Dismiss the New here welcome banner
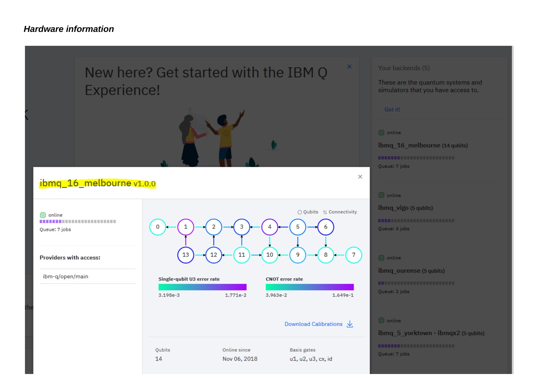The width and height of the screenshot is (554, 392). tap(349, 67)
